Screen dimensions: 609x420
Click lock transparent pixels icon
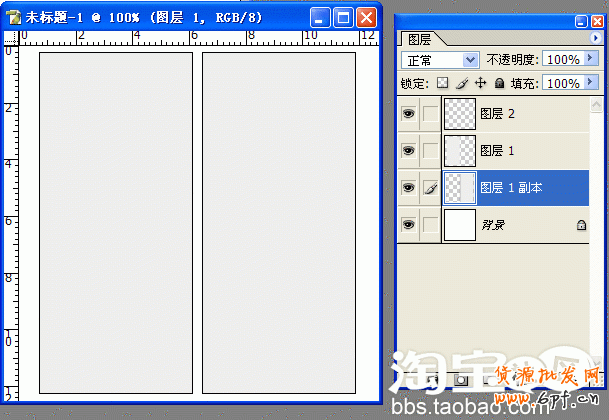click(x=443, y=84)
